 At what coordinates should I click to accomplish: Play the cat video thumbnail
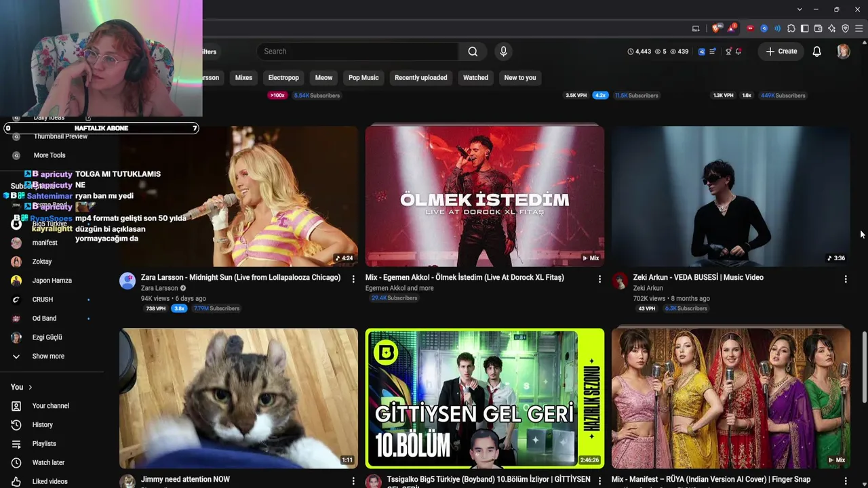[x=239, y=399]
